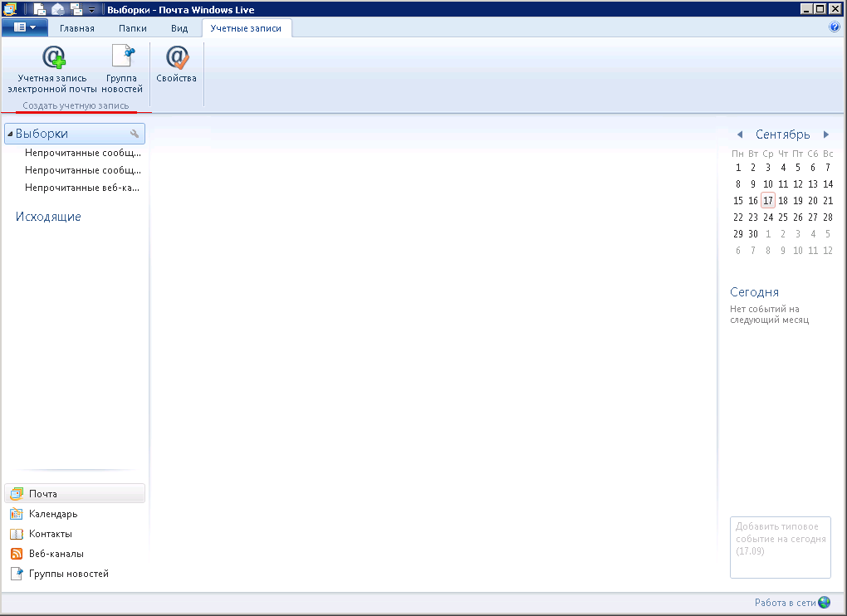Click the Reply envelope icon in title bar
Image resolution: width=847 pixels, height=616 pixels.
[x=58, y=9]
